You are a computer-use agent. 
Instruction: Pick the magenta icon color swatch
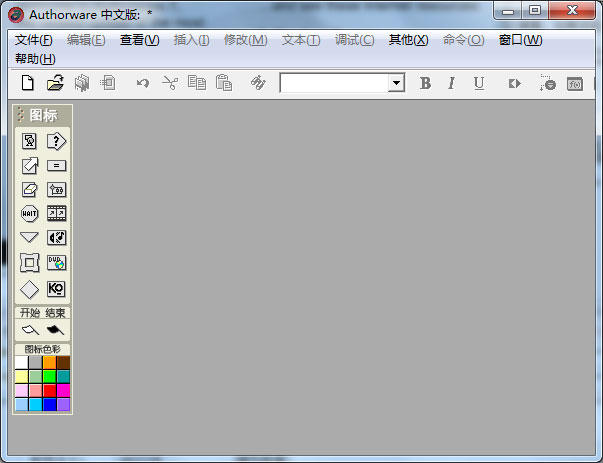[x=63, y=390]
